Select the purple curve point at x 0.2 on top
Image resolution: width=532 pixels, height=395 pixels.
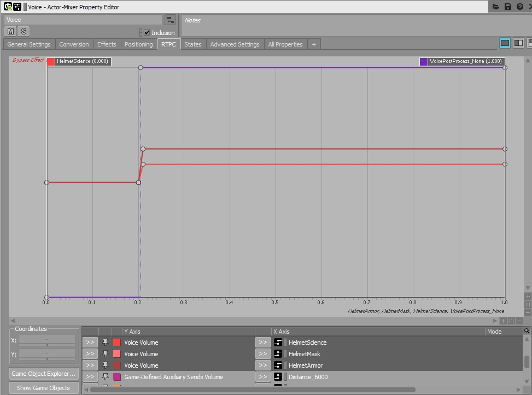(x=141, y=67)
